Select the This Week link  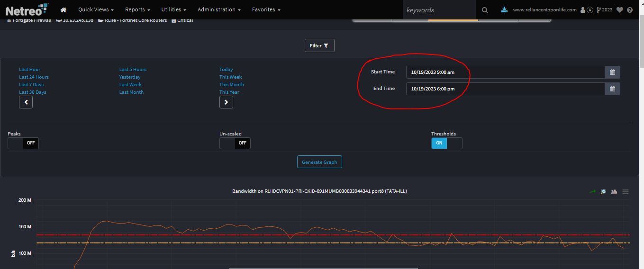(x=231, y=77)
